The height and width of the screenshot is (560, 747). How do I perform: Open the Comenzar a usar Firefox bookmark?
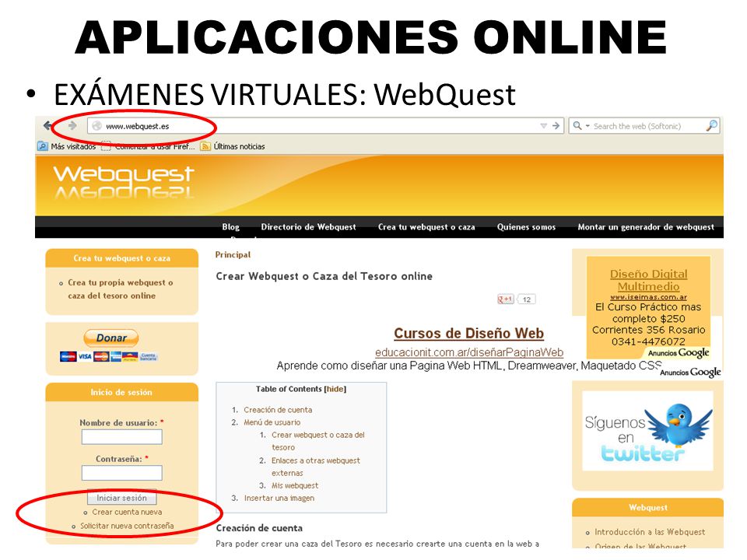(x=149, y=146)
